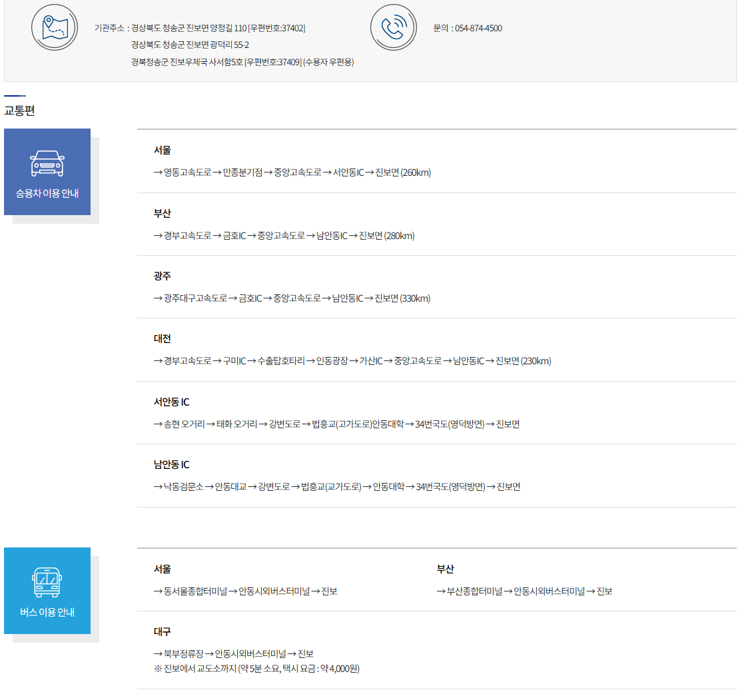The height and width of the screenshot is (700, 750).
Task: Click the bus route from 부산종합터미널
Action: point(524,591)
